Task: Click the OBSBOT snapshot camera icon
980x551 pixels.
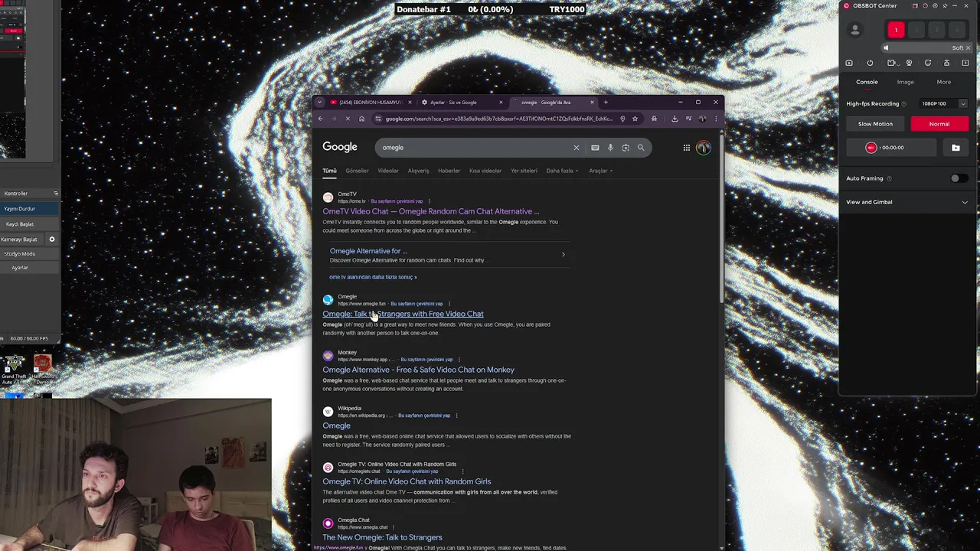Action: [849, 63]
